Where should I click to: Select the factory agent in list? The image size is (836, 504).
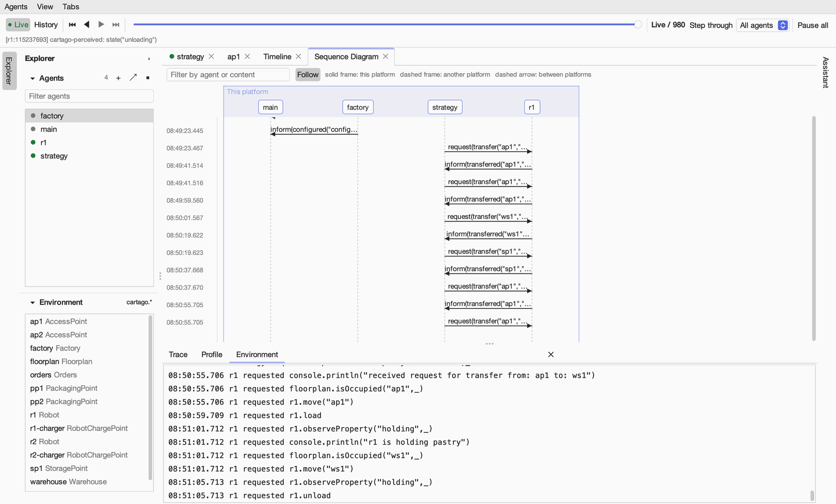89,116
